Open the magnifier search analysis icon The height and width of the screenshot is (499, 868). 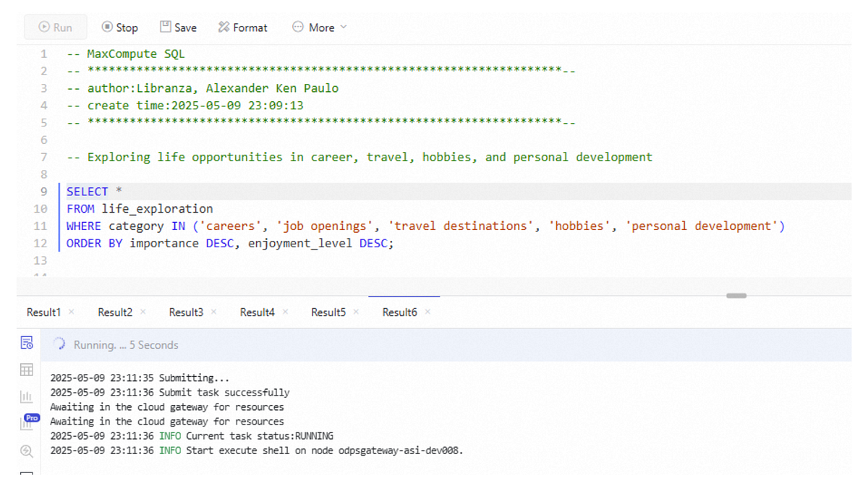27,451
